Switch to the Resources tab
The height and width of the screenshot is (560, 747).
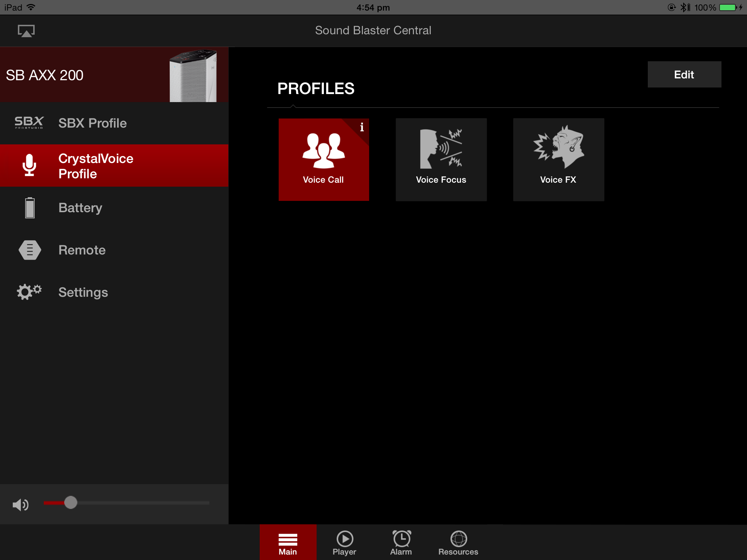(458, 542)
